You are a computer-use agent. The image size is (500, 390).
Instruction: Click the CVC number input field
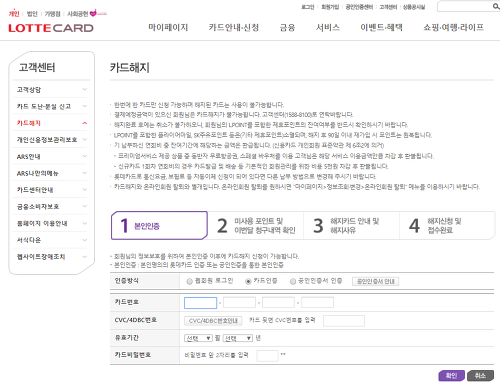344,321
